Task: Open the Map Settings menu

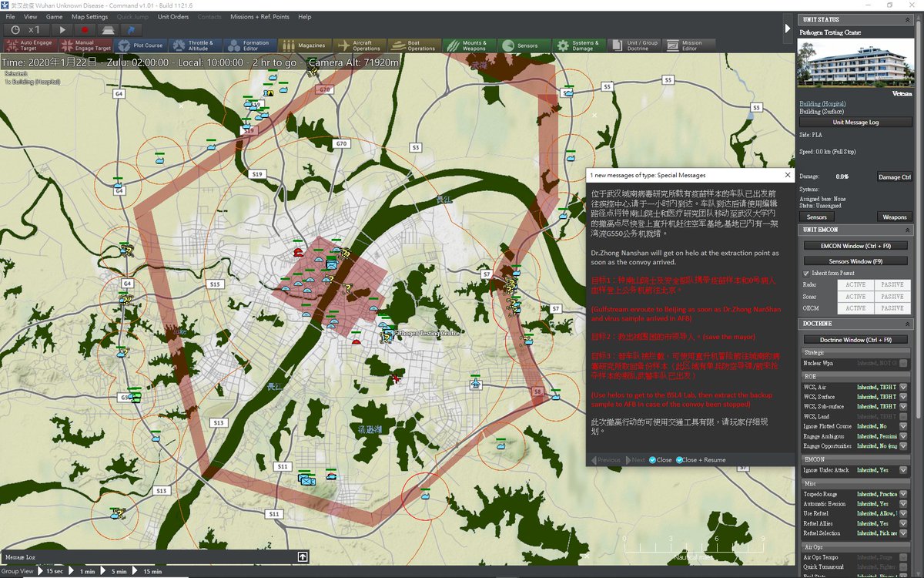Action: 90,16
